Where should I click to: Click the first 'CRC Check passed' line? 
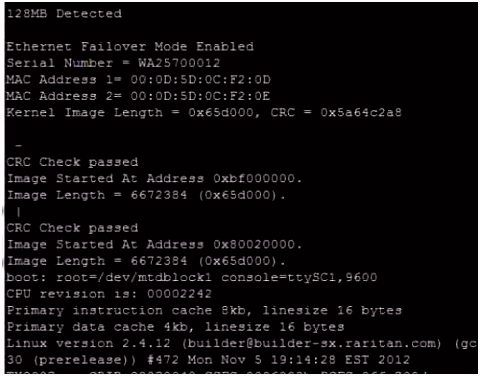72,162
